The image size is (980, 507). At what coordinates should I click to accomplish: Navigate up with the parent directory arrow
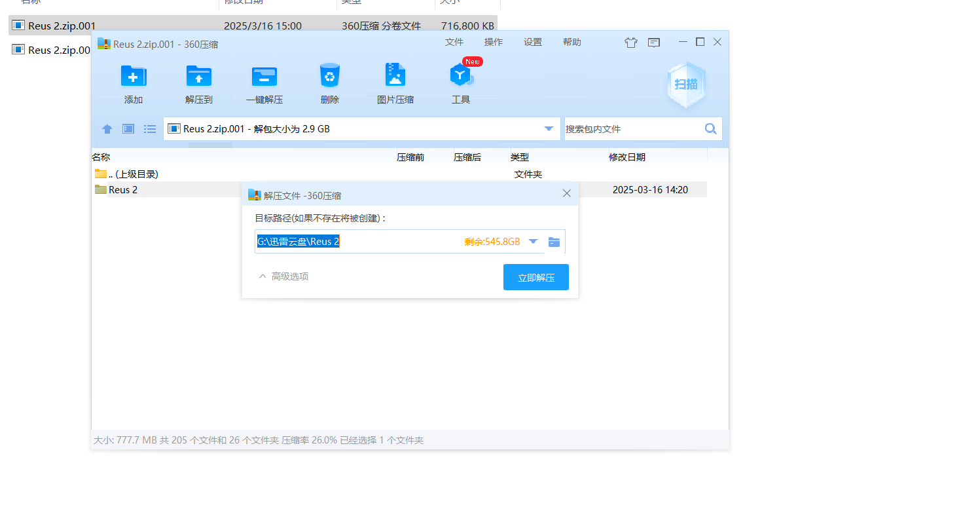(x=107, y=128)
